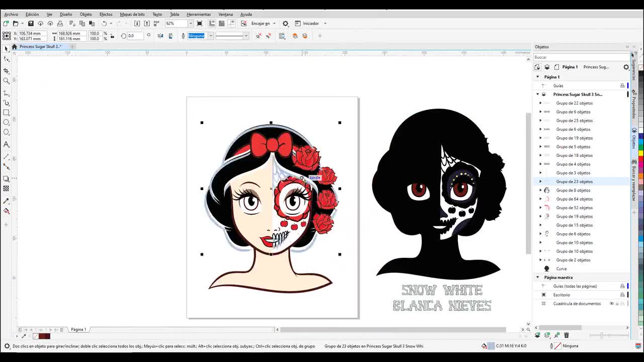
Task: Switch to the Sugerencias docker tab
Action: pyautogui.click(x=634, y=67)
